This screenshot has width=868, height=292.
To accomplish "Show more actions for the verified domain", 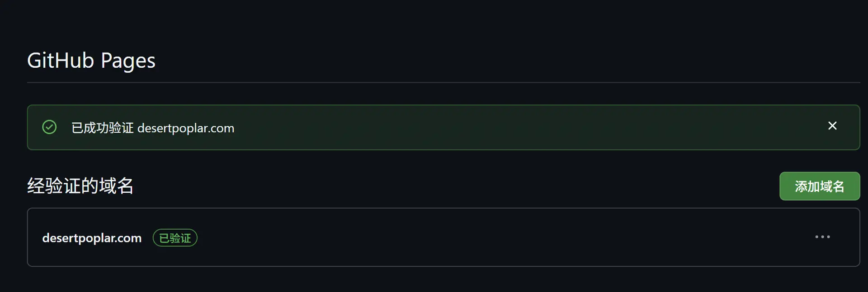I will tap(822, 237).
